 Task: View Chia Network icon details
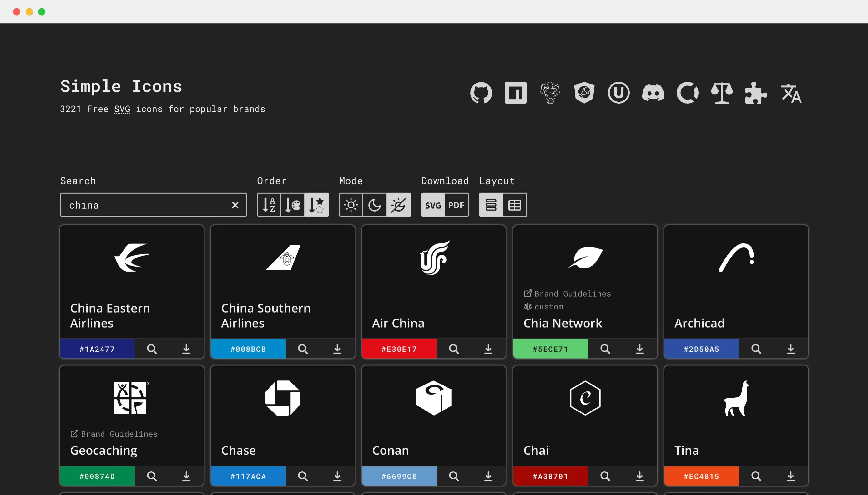(605, 349)
